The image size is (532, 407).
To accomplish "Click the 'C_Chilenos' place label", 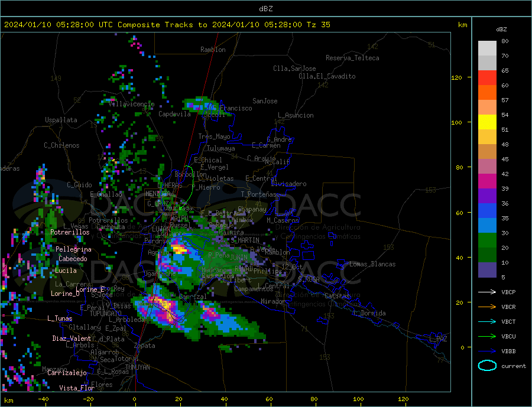I will pyautogui.click(x=61, y=145).
